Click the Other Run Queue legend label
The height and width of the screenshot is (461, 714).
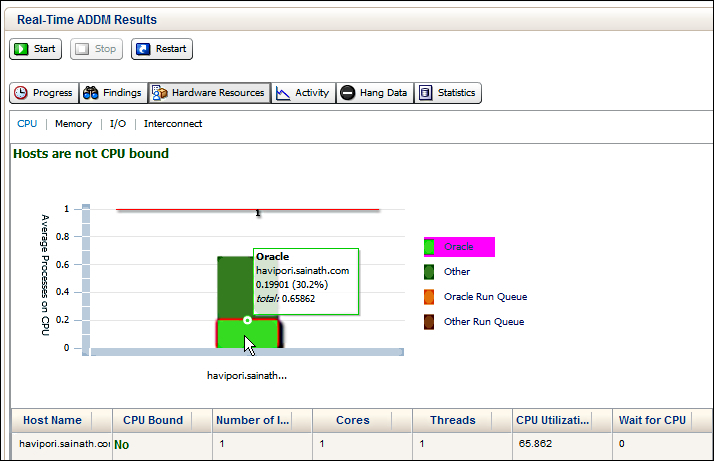(484, 322)
